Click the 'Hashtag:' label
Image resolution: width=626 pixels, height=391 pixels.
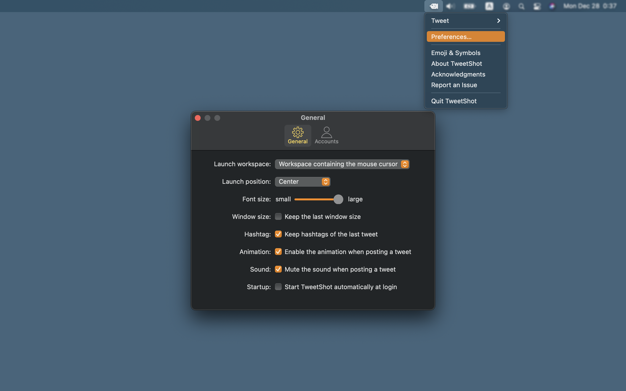coord(258,234)
